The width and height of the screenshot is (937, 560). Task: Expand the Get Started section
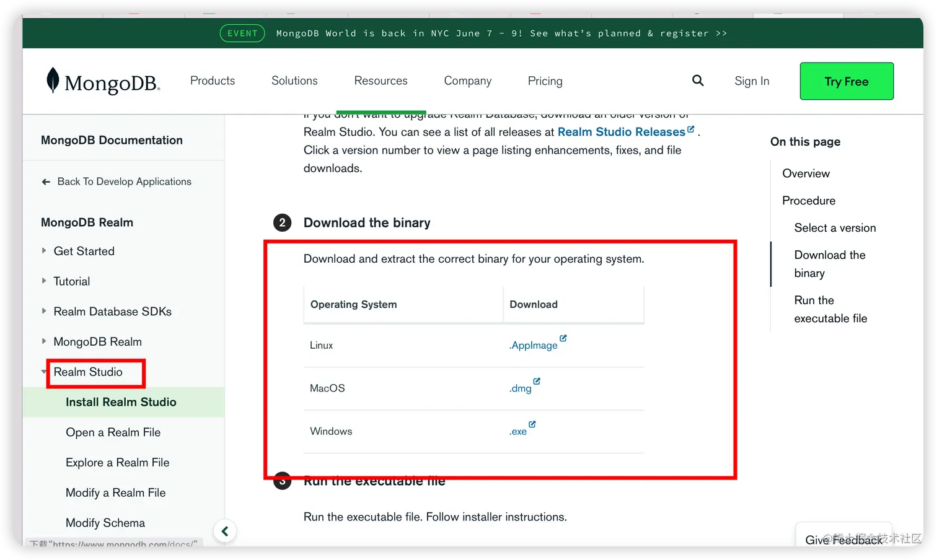pyautogui.click(x=44, y=251)
